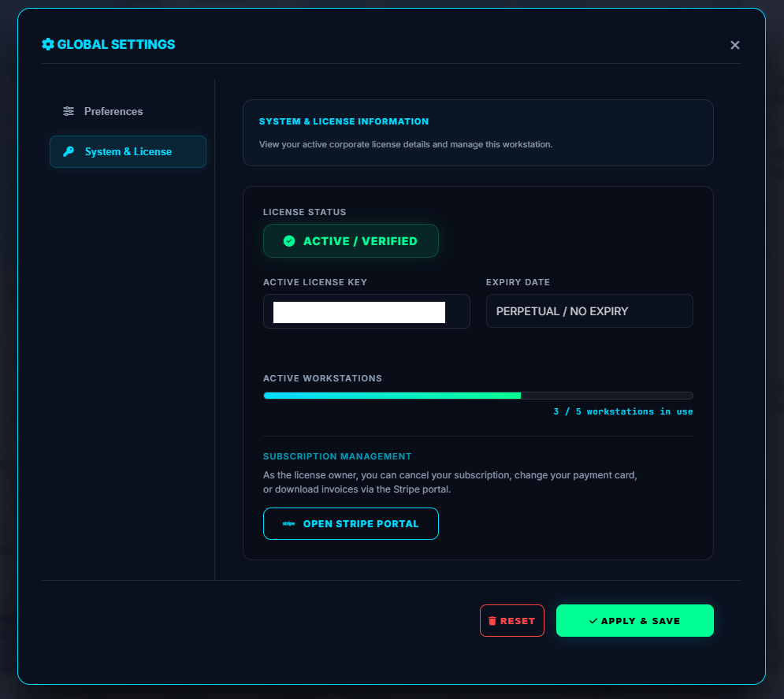This screenshot has width=784, height=699.
Task: Click inside the Active License Key field
Action: 366,311
